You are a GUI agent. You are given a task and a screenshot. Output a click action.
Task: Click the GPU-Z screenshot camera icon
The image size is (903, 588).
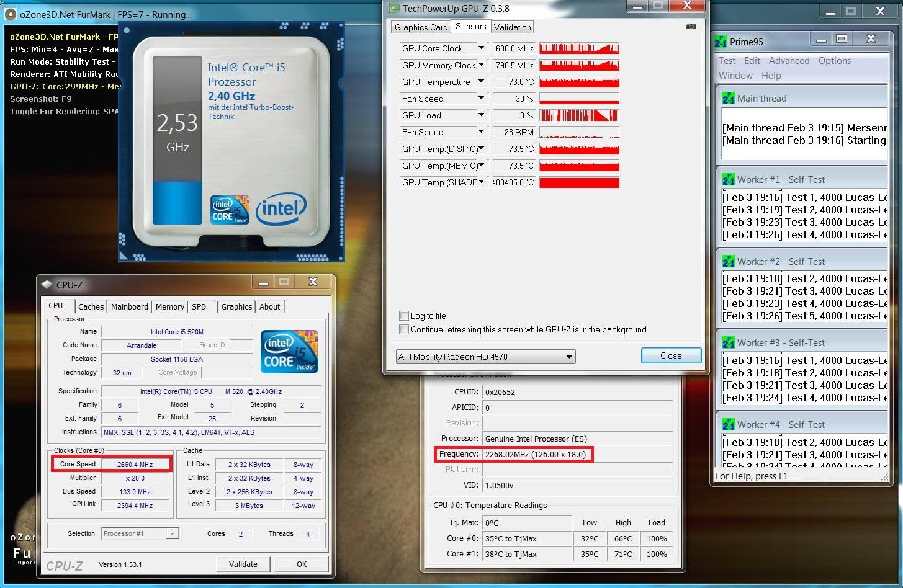click(691, 27)
